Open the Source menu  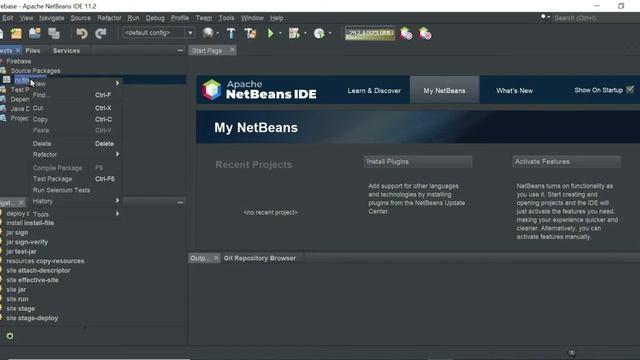[x=80, y=18]
